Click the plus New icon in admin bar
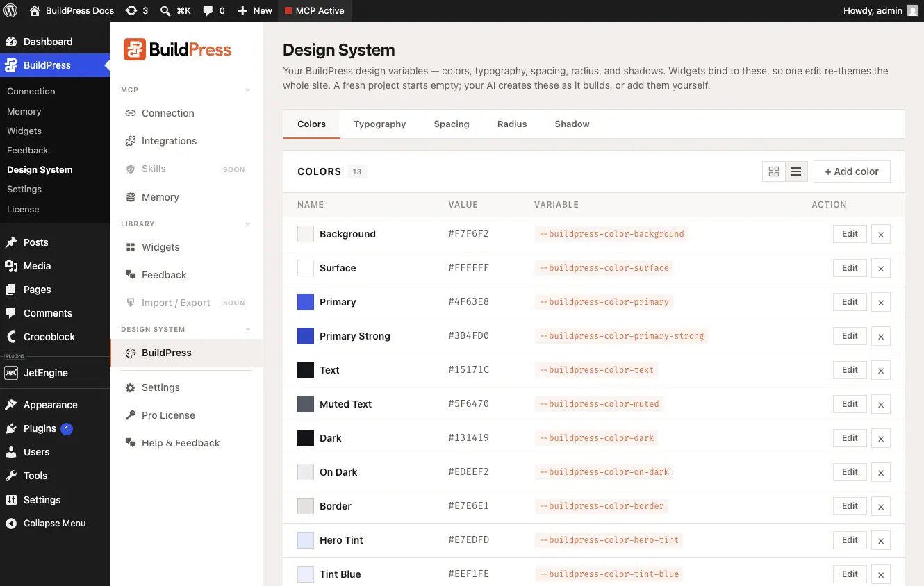 pos(242,10)
